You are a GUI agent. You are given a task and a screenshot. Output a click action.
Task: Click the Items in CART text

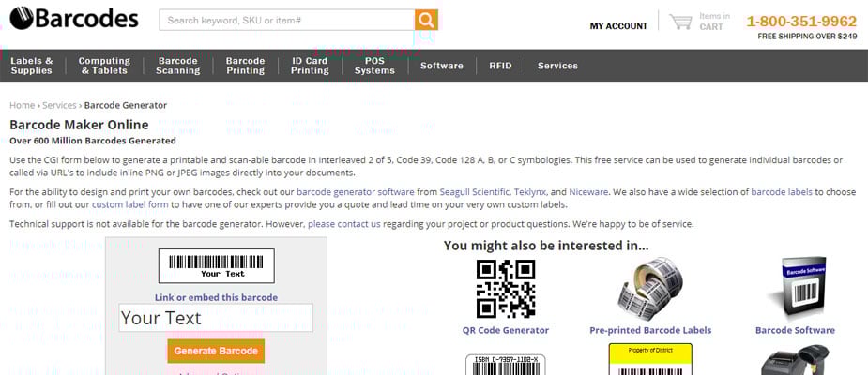[714, 22]
